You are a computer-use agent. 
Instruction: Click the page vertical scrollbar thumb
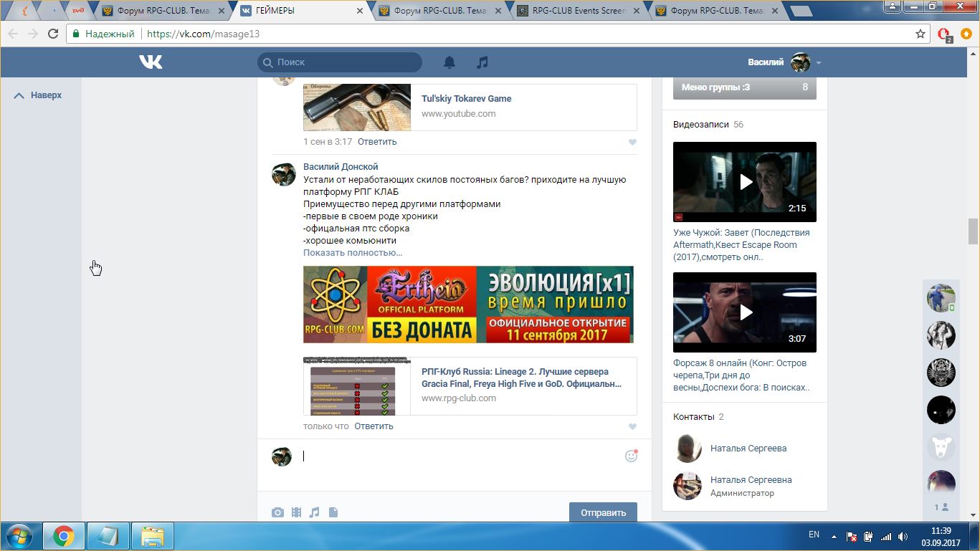coord(973,231)
